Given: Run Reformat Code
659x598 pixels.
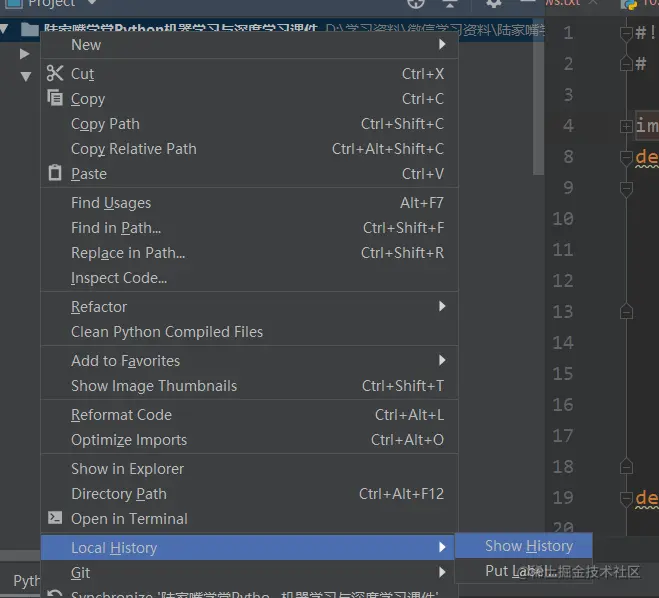Looking at the screenshot, I should pyautogui.click(x=249, y=415).
